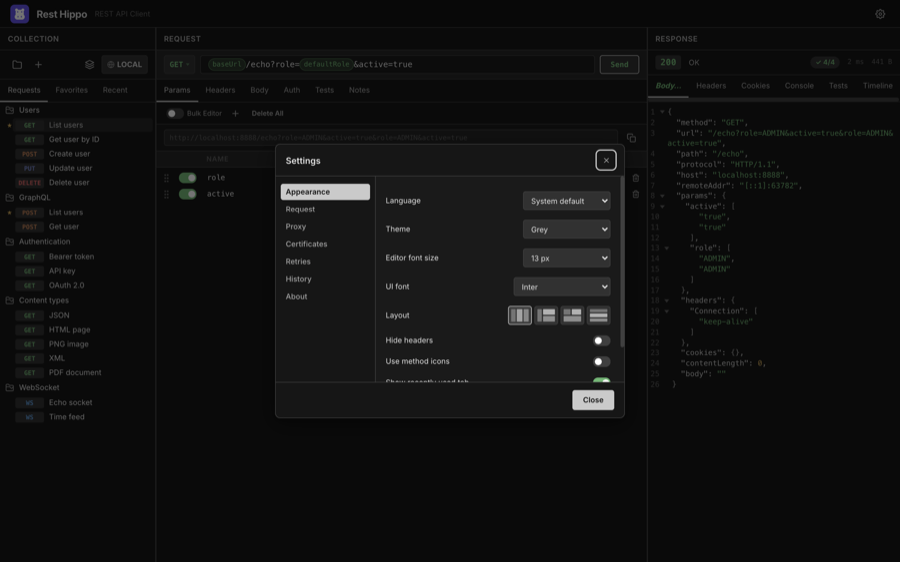Open settings via gear icon in header
The height and width of the screenshot is (562, 900).
pos(880,14)
